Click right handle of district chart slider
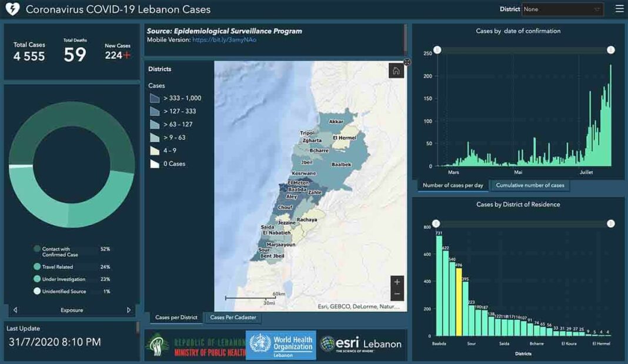This screenshot has height=364, width=628. 611,223
